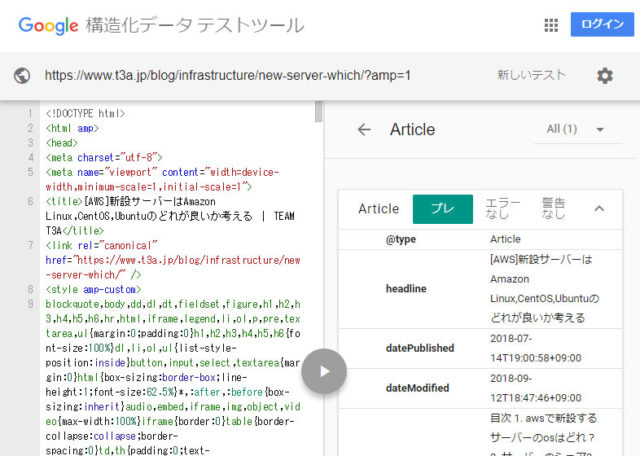Image resolution: width=640 pixels, height=456 pixels.
Task: Click the Article page heading
Action: tap(412, 130)
